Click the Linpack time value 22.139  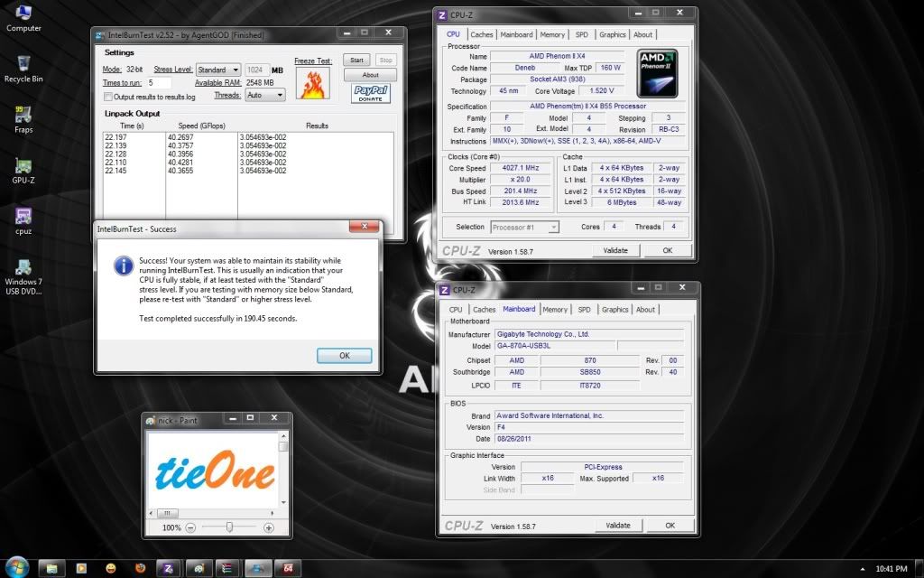pos(115,145)
